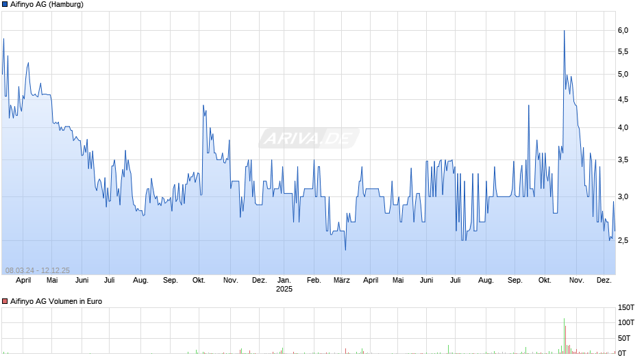Click the 4,5 price axis label
The height and width of the screenshot is (360, 644).
(x=623, y=100)
